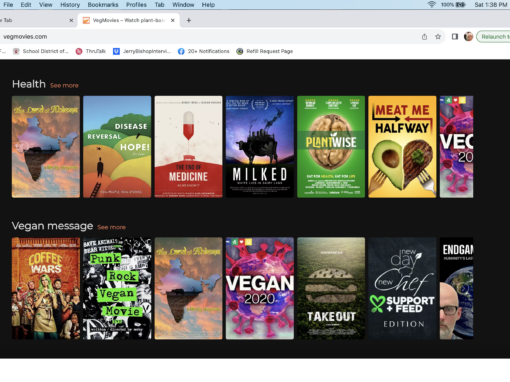
Task: Open the Edit menu
Action: [26, 5]
